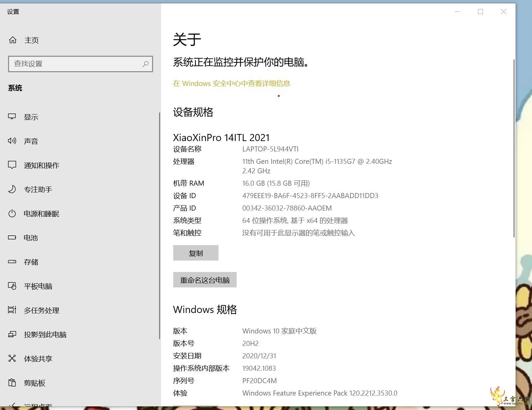Image resolution: width=532 pixels, height=410 pixels.
Task: Click the speaker icon beside 声音
Action: coord(12,141)
